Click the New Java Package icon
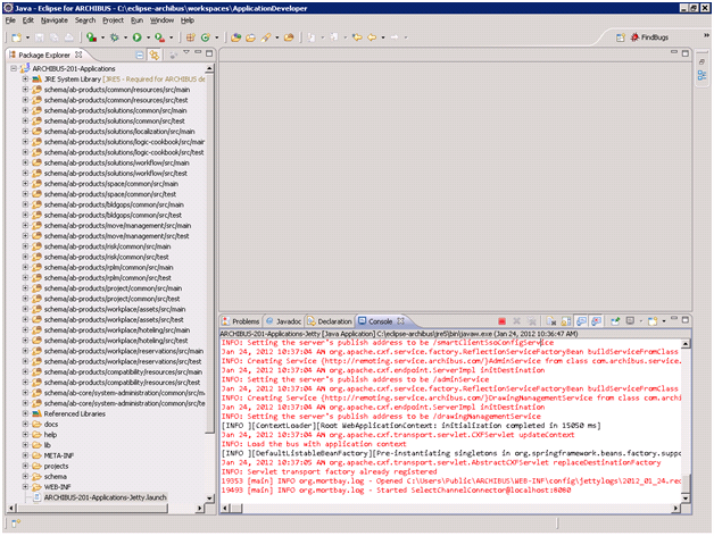Screen dimensions: 714x536 pos(191,38)
